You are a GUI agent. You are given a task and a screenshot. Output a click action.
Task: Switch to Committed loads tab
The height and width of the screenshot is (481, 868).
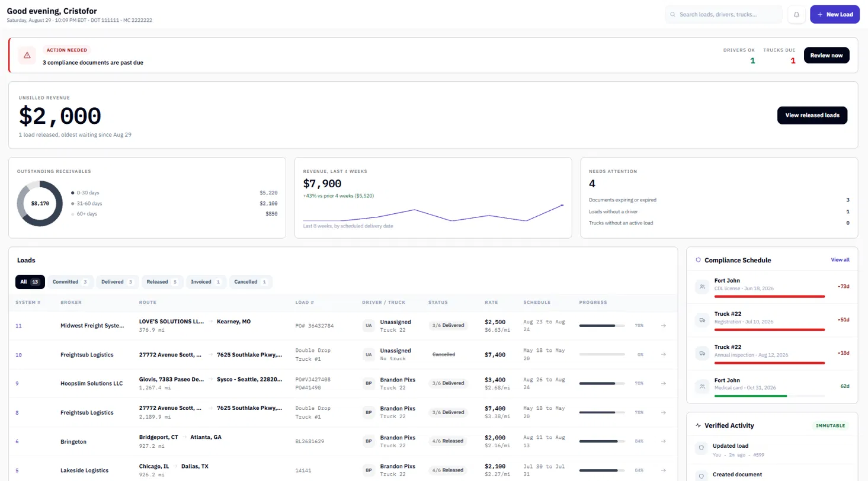(x=71, y=282)
